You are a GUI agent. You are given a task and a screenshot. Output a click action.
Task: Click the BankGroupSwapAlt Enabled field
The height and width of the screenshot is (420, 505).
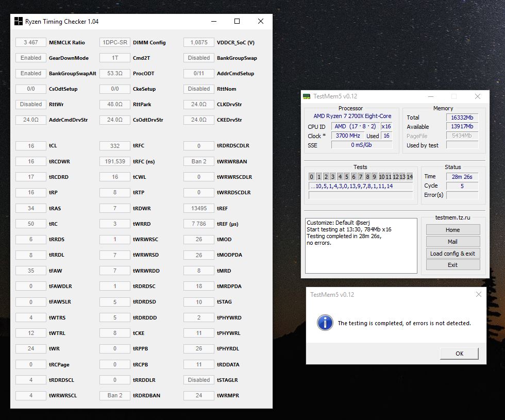(31, 73)
